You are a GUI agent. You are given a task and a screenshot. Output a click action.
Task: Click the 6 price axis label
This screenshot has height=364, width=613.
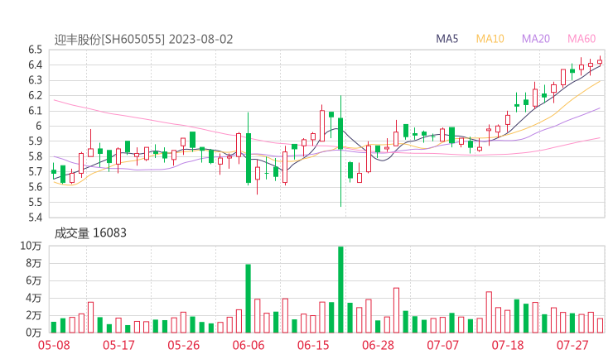[x=39, y=126]
